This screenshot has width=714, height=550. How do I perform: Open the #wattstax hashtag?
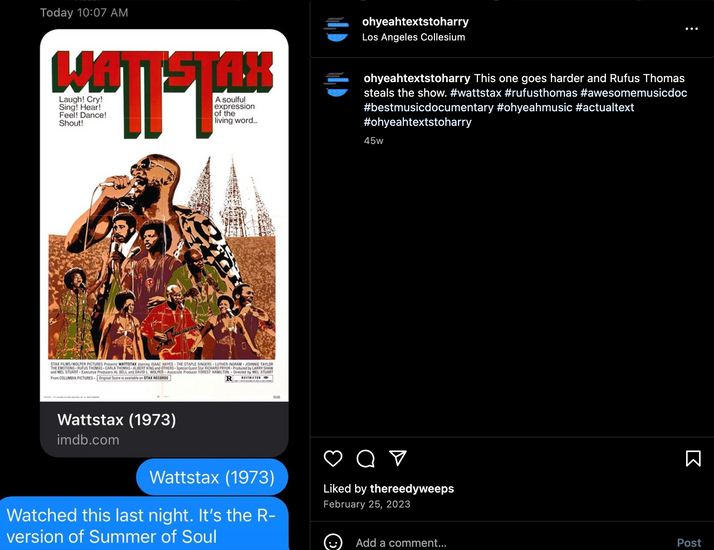[475, 93]
